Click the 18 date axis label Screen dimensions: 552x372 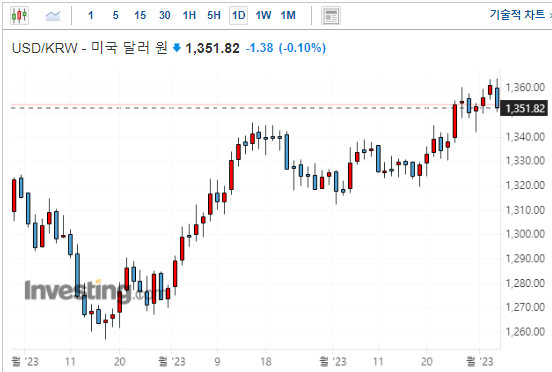[266, 361]
